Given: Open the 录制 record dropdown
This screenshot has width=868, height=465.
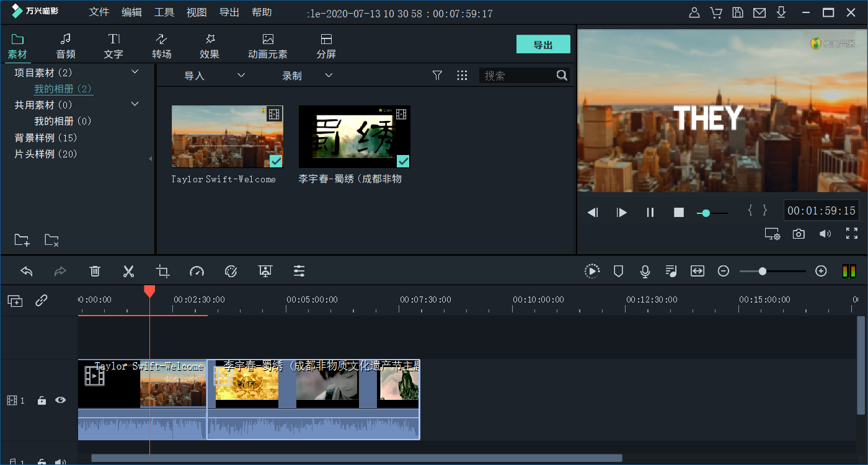Looking at the screenshot, I should click(x=308, y=76).
